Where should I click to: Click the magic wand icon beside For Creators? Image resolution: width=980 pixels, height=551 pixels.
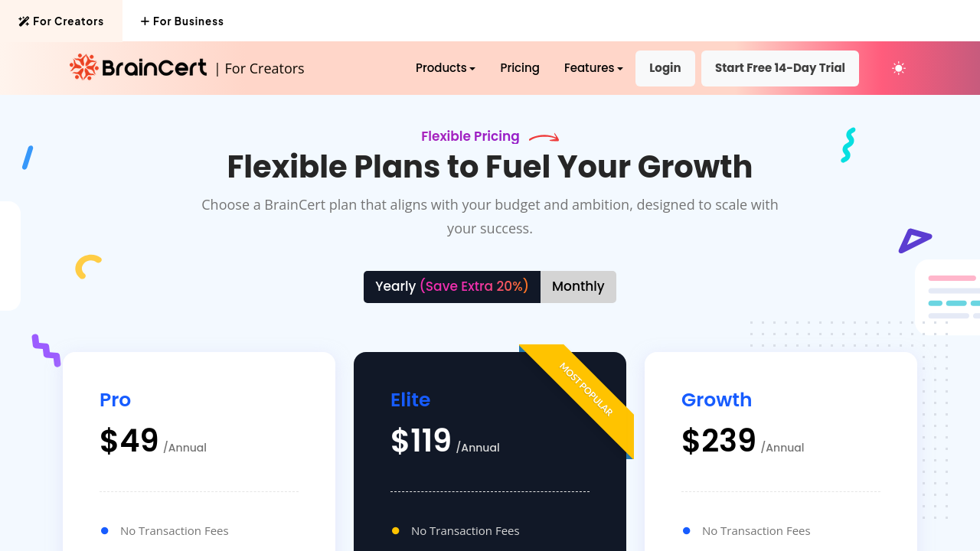click(x=24, y=21)
